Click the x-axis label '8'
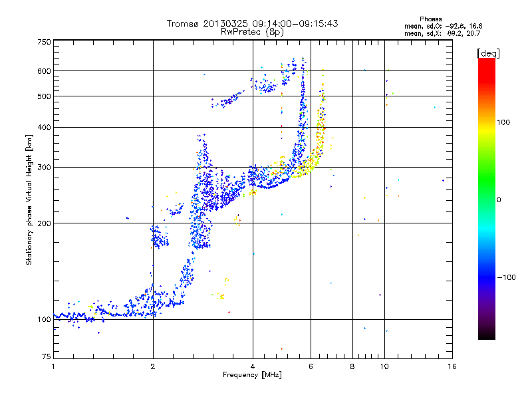This screenshot has height=399, width=532. 352,366
